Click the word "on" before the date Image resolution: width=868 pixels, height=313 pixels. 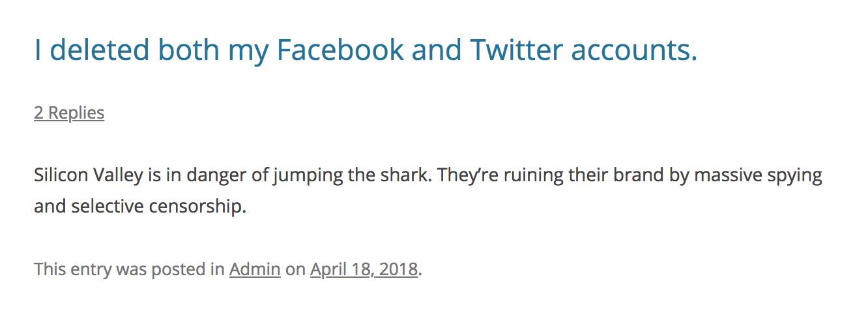295,269
